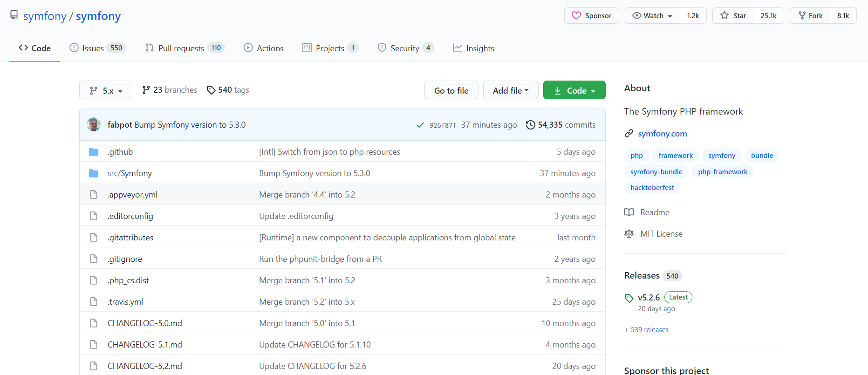868x375 pixels.
Task: Click the fork icon on Fork button
Action: 802,15
